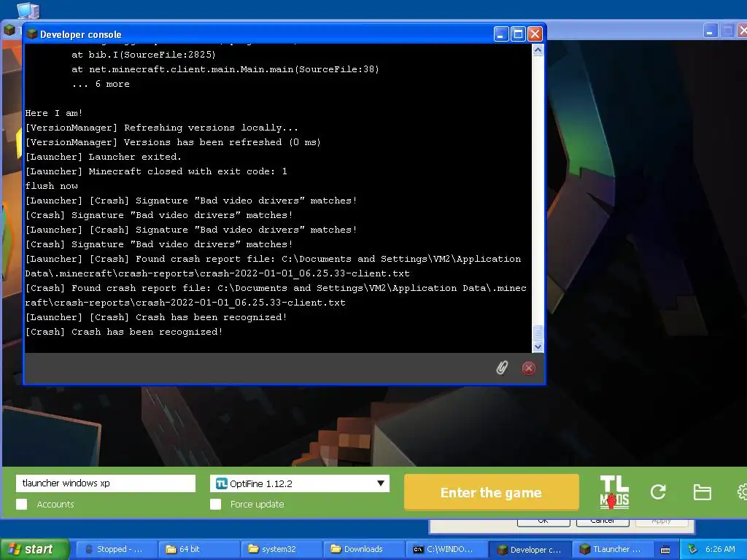This screenshot has height=560, width=747.
Task: Click the desktop computer icon at top
Action: [x=28, y=10]
